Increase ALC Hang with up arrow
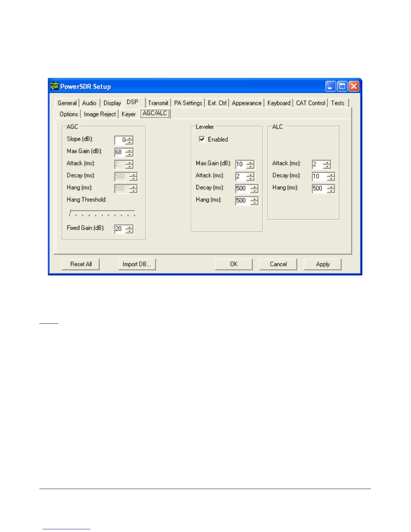411x532 pixels. pyautogui.click(x=331, y=186)
